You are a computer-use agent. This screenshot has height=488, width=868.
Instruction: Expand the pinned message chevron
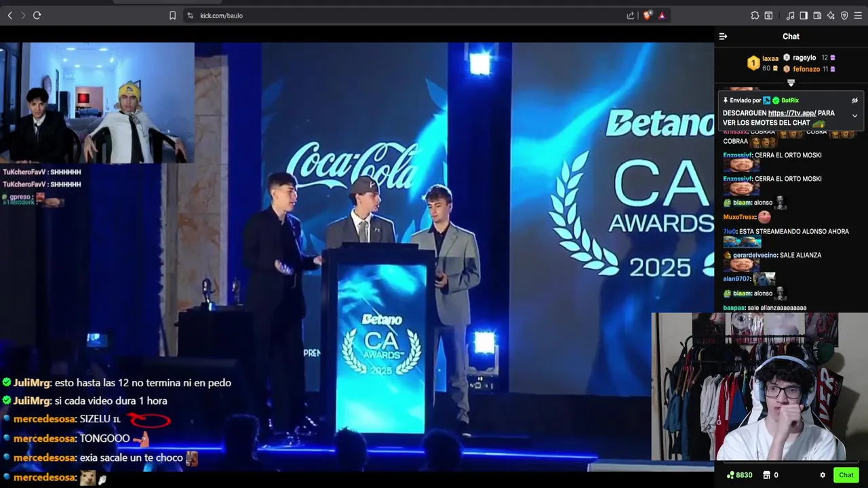click(854, 116)
